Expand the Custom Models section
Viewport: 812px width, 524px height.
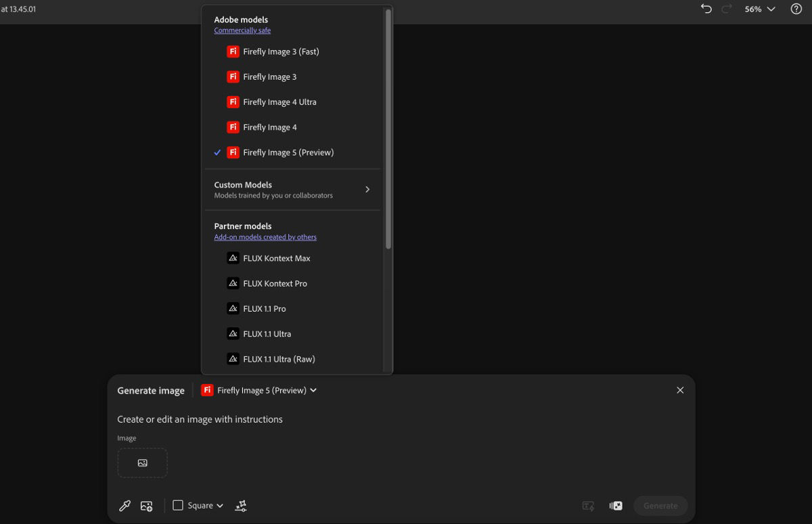[292, 189]
